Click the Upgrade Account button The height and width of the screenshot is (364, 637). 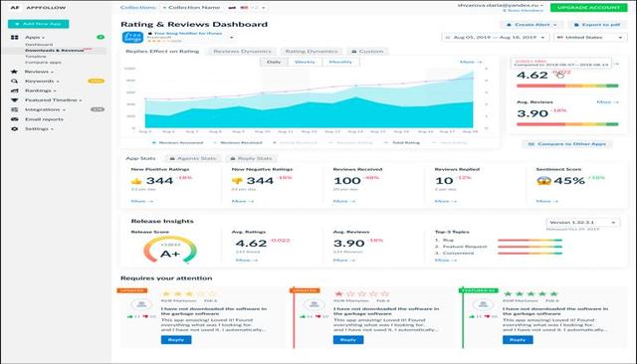[588, 8]
